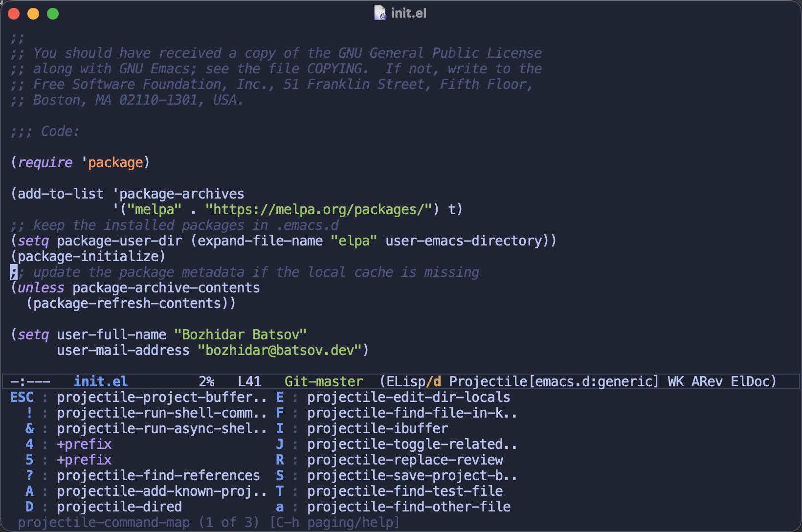The image size is (802, 532).
Task: Click the 2% buffer position indicator
Action: (x=206, y=381)
